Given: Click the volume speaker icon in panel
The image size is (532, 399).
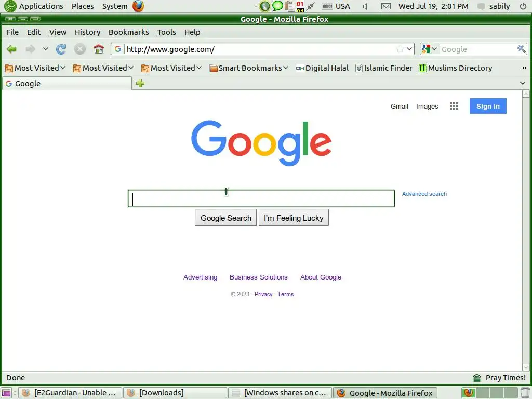Looking at the screenshot, I should pos(365,6).
